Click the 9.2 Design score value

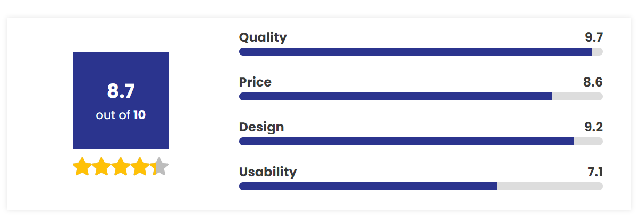point(593,127)
